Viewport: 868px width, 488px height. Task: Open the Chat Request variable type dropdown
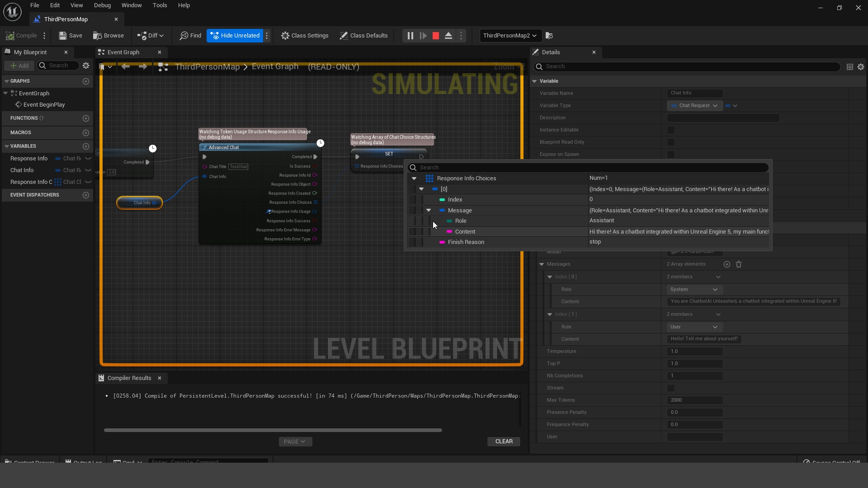click(x=694, y=106)
